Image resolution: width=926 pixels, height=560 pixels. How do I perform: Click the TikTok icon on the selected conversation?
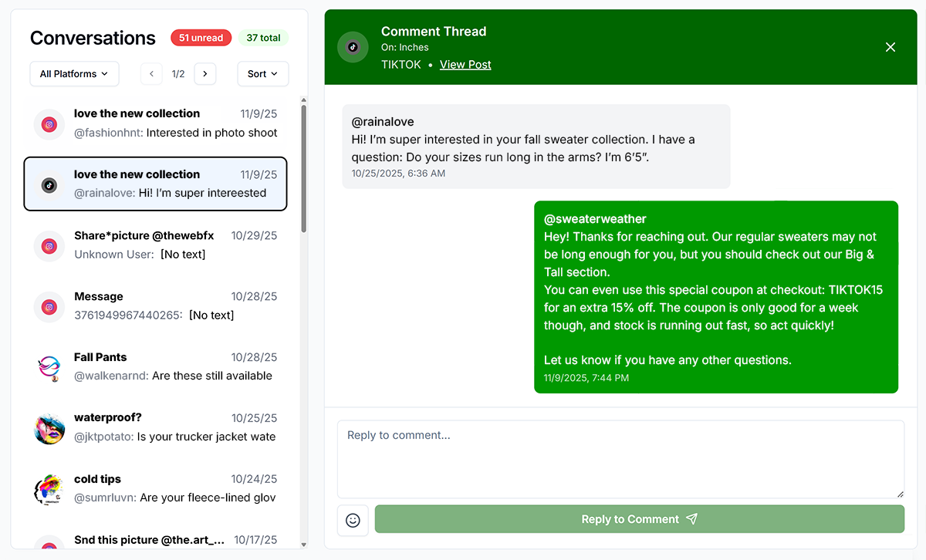tap(49, 184)
